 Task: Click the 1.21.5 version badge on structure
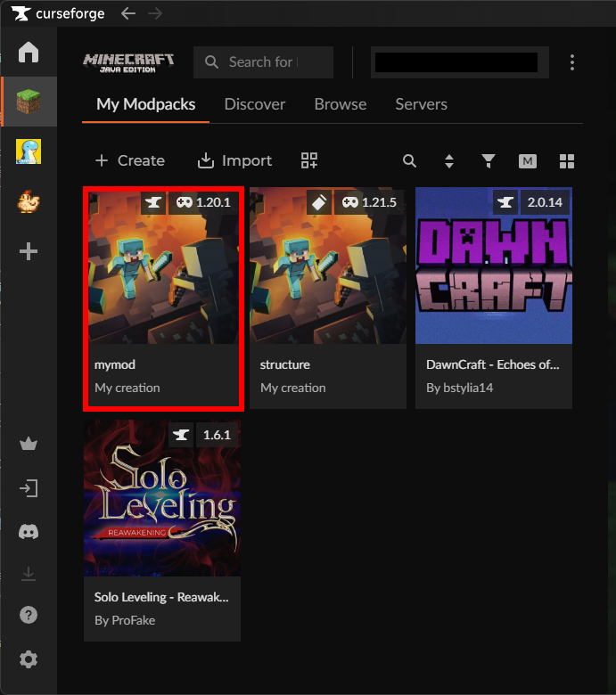pyautogui.click(x=369, y=202)
